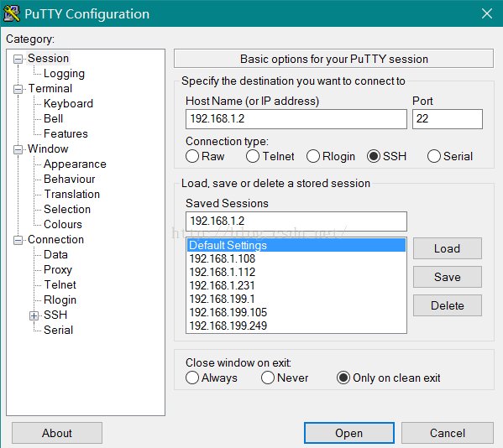The image size is (503, 448).
Task: Click the Open button
Action: pos(349,433)
